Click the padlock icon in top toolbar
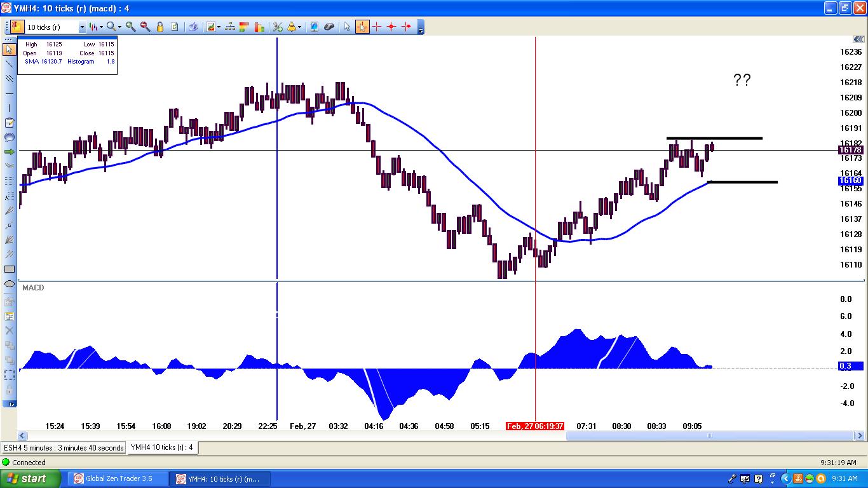 point(160,27)
